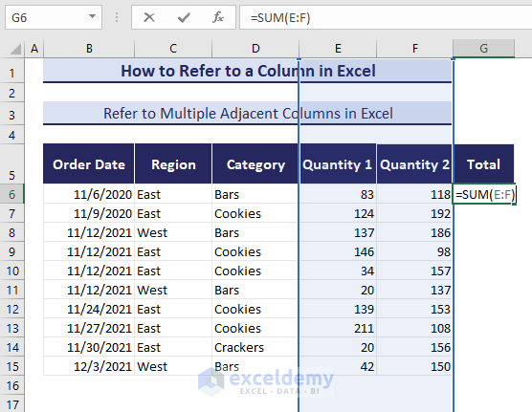Viewport: 532px width, 412px height.
Task: Select row 13 header
Action: pyautogui.click(x=12, y=328)
